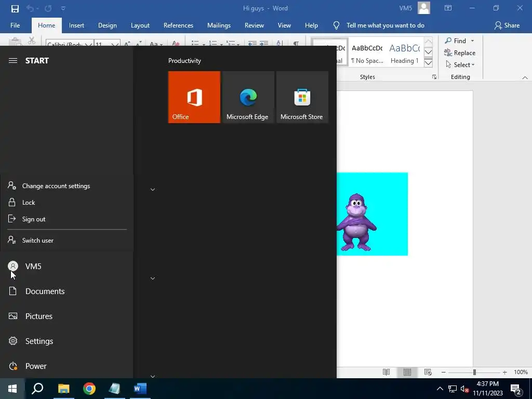Switch to Read Mode view

(386, 372)
